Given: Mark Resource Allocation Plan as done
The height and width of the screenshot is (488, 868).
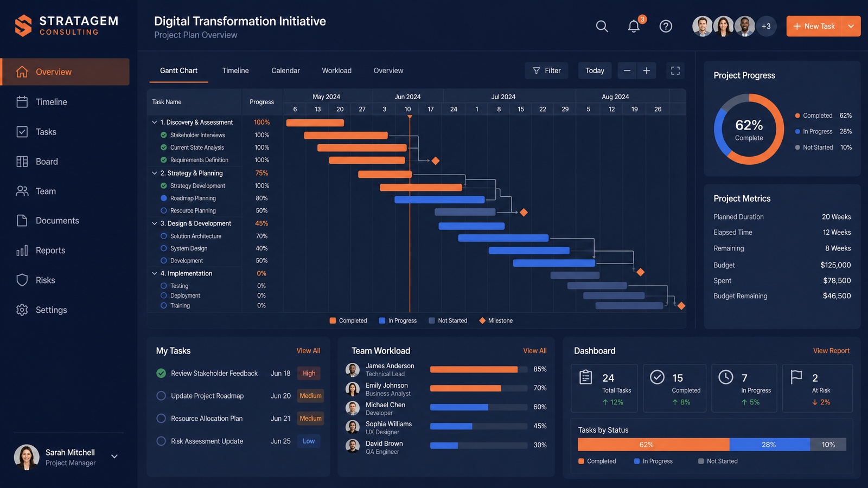Looking at the screenshot, I should (x=161, y=419).
